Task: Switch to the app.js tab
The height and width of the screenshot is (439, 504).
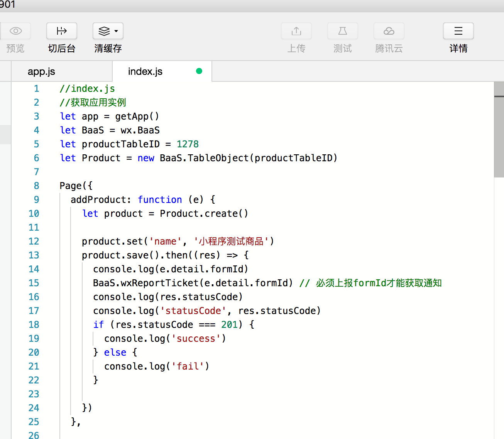Action: pos(42,72)
